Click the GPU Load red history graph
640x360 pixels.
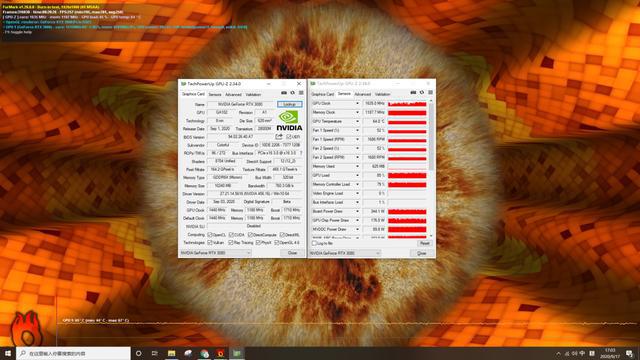tap(407, 176)
